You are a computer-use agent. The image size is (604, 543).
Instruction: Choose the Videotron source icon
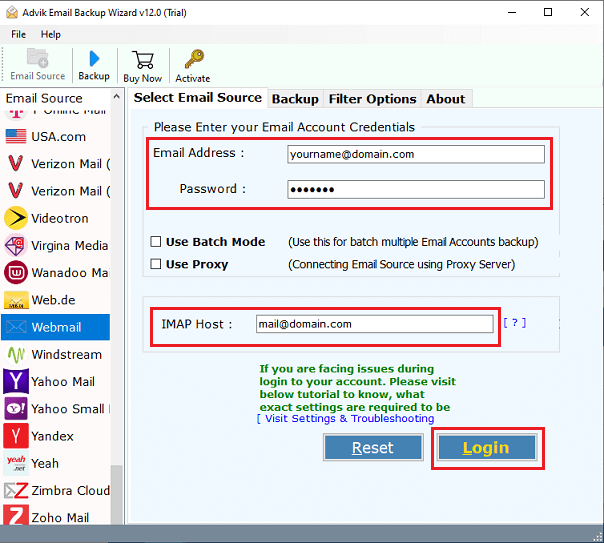[15, 218]
